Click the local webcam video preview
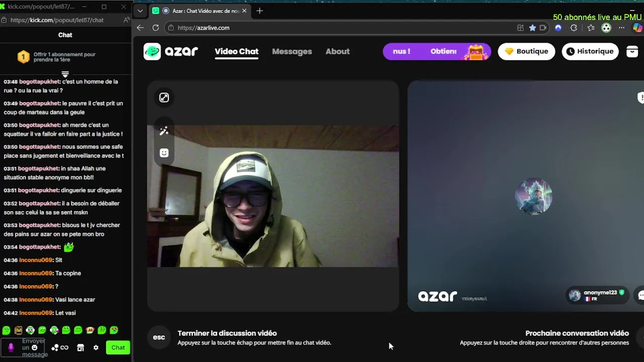This screenshot has width=644, height=362. click(273, 196)
